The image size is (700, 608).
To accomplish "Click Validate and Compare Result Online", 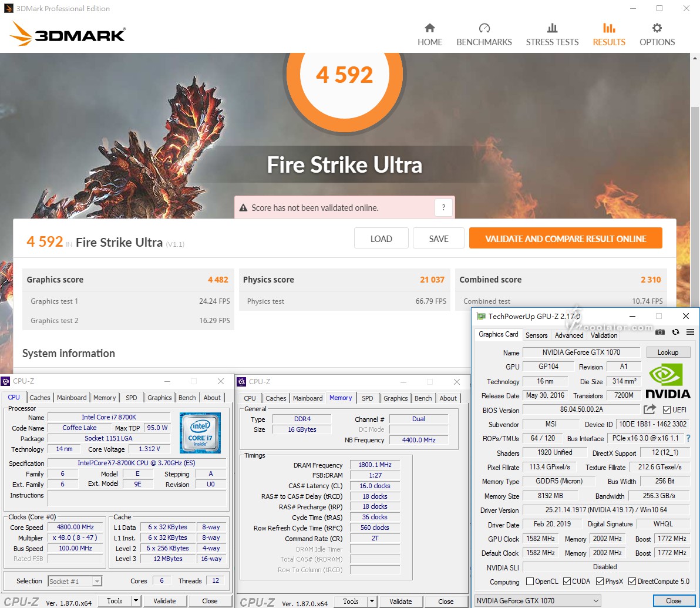I will [x=566, y=239].
